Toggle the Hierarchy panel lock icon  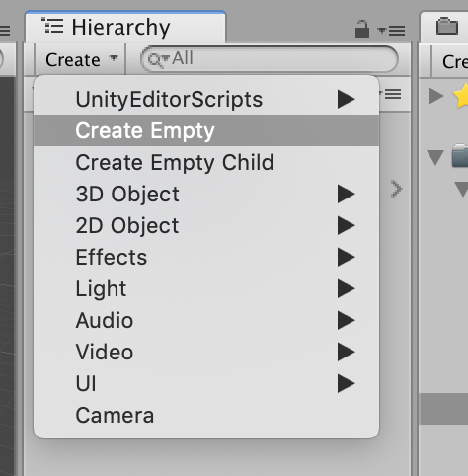point(362,29)
